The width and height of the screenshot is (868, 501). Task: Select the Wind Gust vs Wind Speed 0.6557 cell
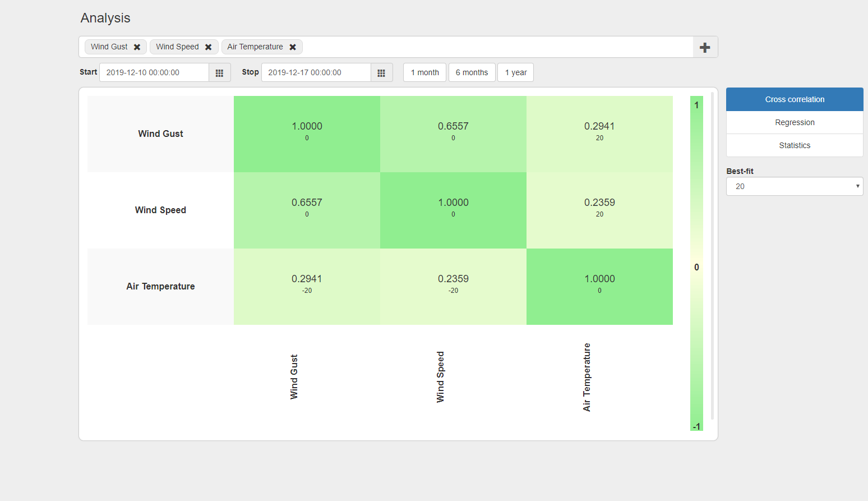[x=453, y=134]
